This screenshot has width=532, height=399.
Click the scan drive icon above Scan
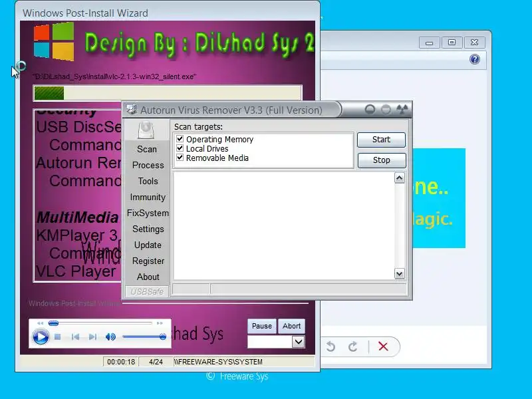coord(146,130)
